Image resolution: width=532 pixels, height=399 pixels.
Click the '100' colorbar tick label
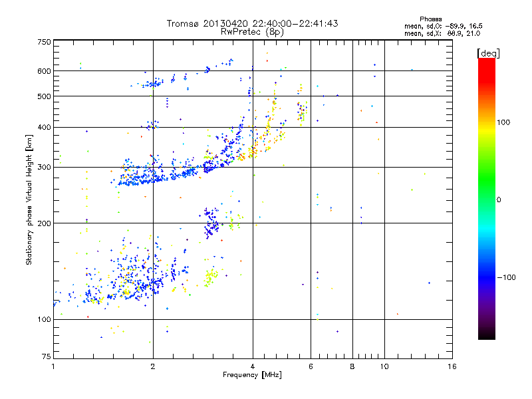503,122
